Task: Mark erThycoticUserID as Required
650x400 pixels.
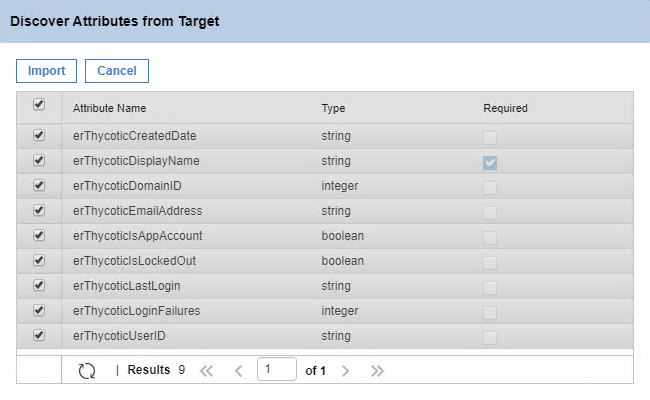Action: (490, 337)
